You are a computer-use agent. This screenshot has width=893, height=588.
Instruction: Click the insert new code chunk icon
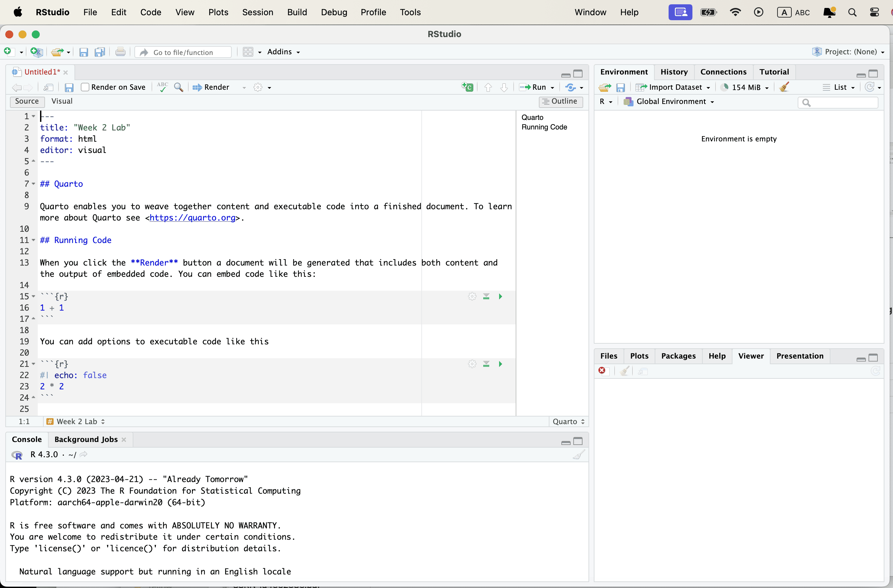tap(467, 87)
